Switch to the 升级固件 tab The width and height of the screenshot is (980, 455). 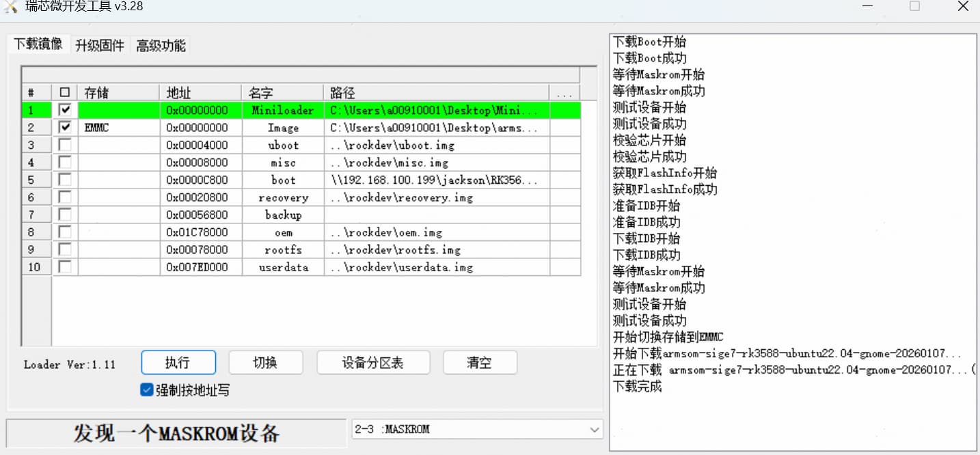pos(100,46)
